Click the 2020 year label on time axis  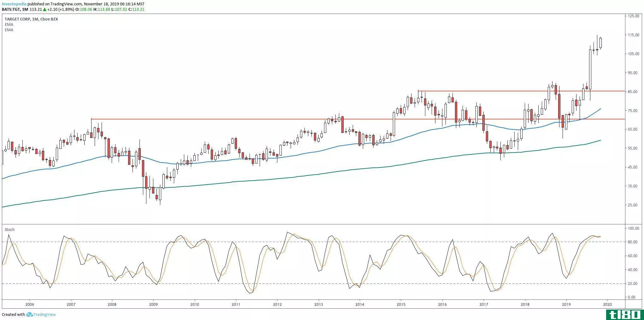click(x=608, y=304)
